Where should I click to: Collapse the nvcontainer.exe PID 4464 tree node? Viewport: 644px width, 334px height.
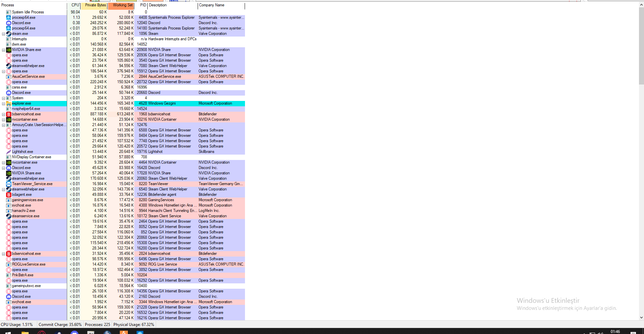point(3,163)
